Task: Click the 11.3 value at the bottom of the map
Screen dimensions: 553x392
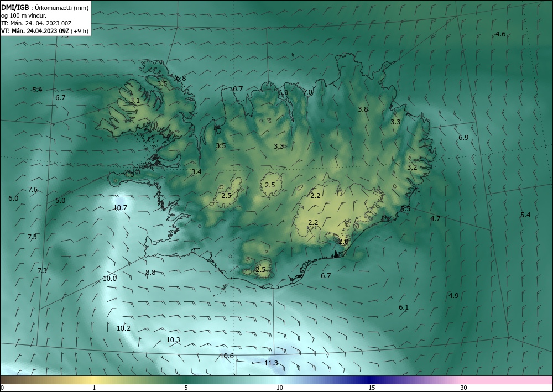Action: (271, 363)
